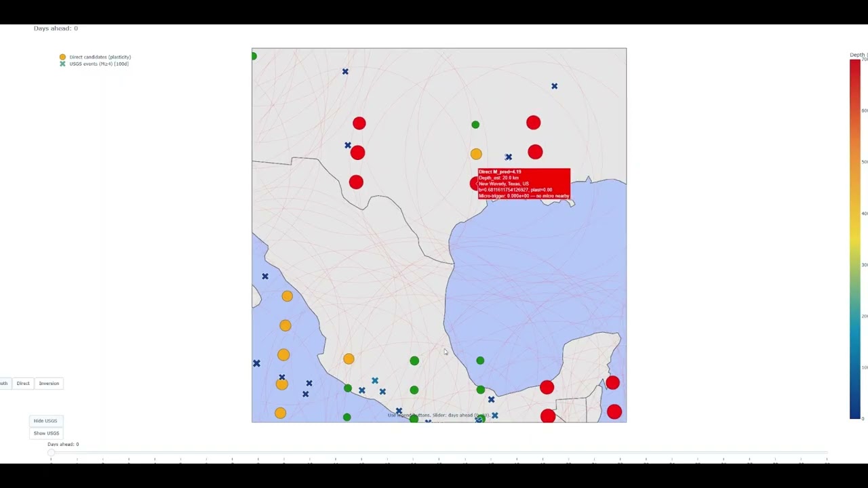Click the Days ahead slider handle

(x=51, y=452)
